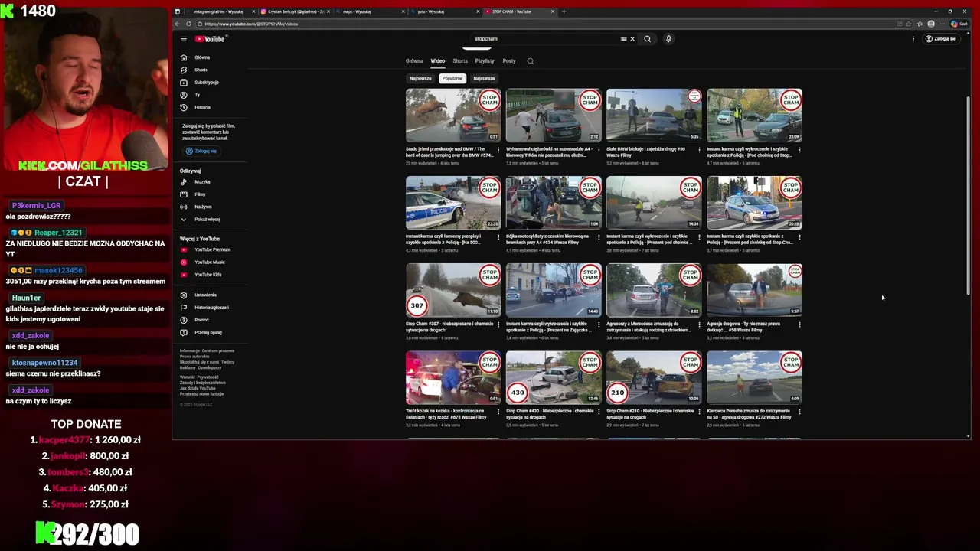
Task: Click the YouTube logo
Action: [x=210, y=39]
